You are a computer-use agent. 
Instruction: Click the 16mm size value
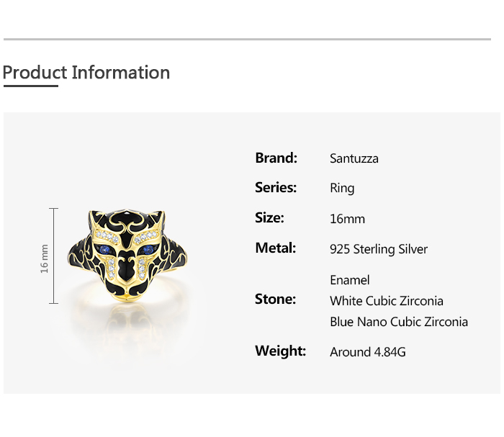coord(347,219)
